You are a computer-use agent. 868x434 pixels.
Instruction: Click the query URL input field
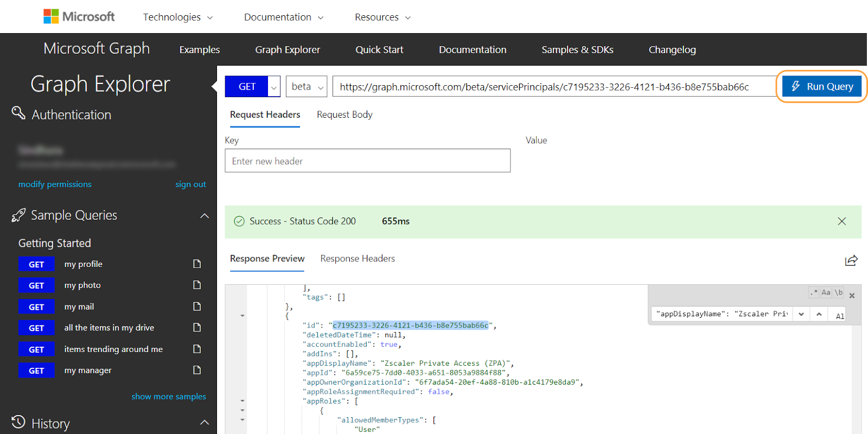pyautogui.click(x=554, y=87)
